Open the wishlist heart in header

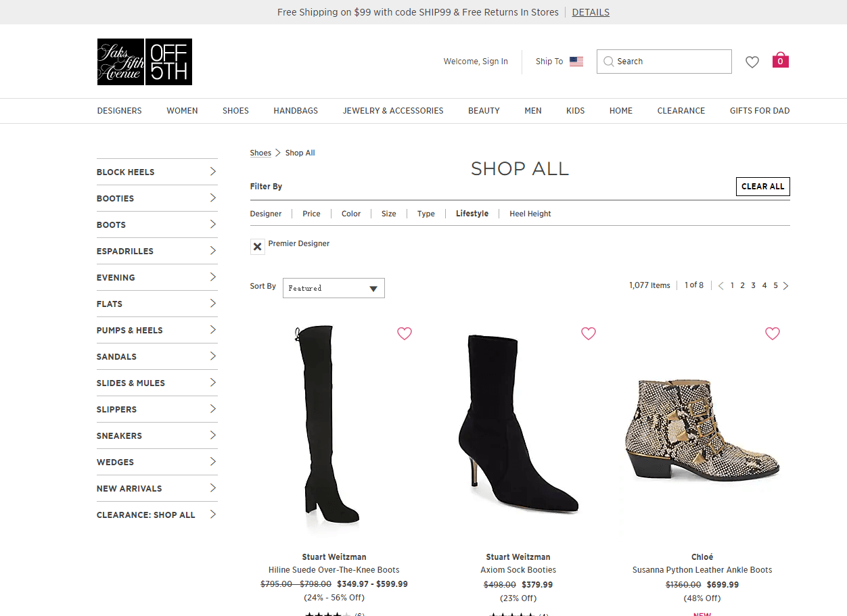click(x=752, y=62)
